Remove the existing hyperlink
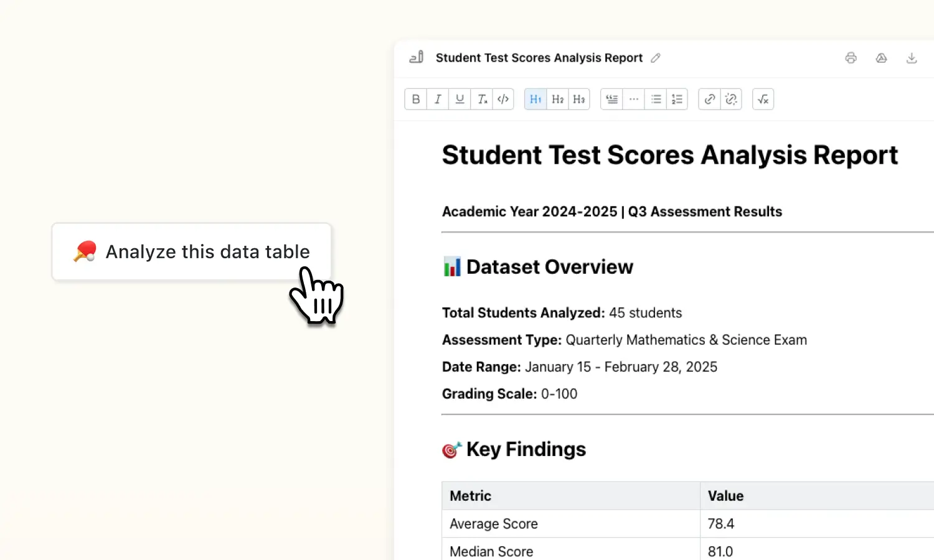 [x=731, y=99]
